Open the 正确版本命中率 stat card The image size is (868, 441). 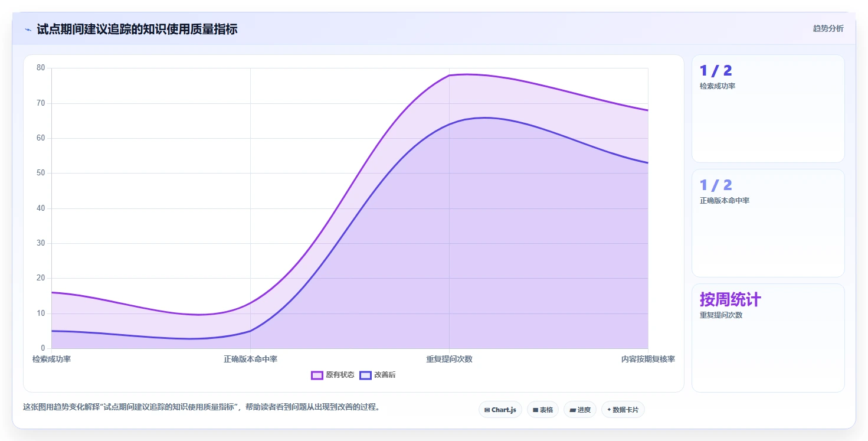(768, 223)
